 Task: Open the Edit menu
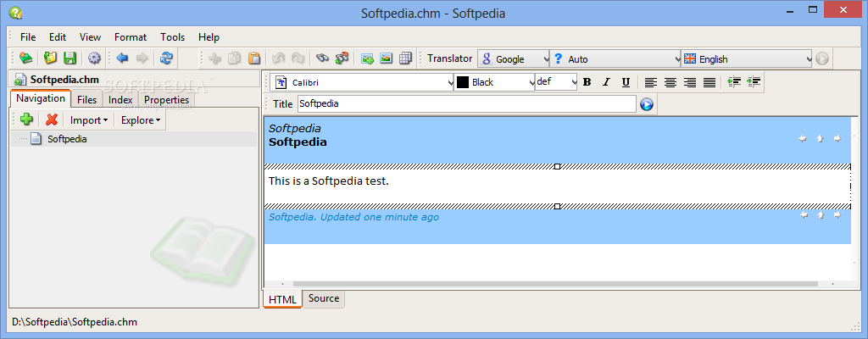tap(58, 37)
